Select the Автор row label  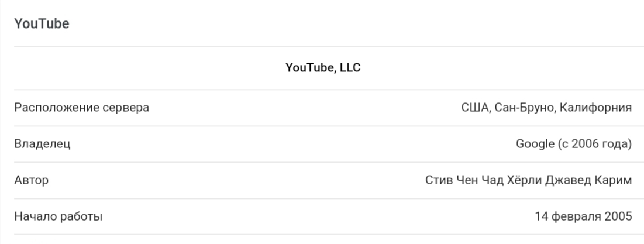31,180
